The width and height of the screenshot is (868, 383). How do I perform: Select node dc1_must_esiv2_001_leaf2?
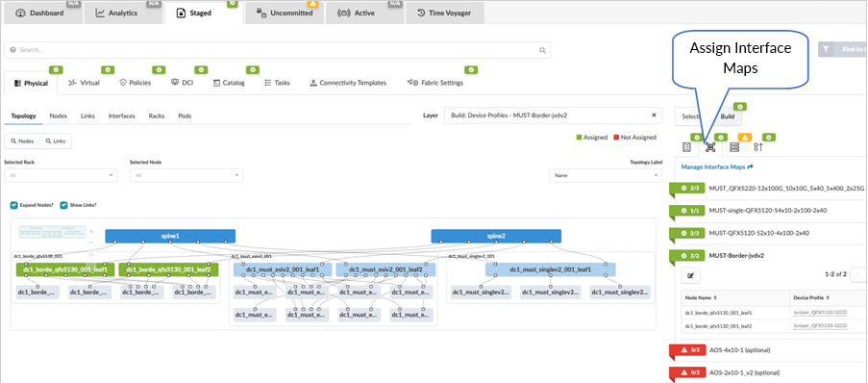pyautogui.click(x=385, y=270)
